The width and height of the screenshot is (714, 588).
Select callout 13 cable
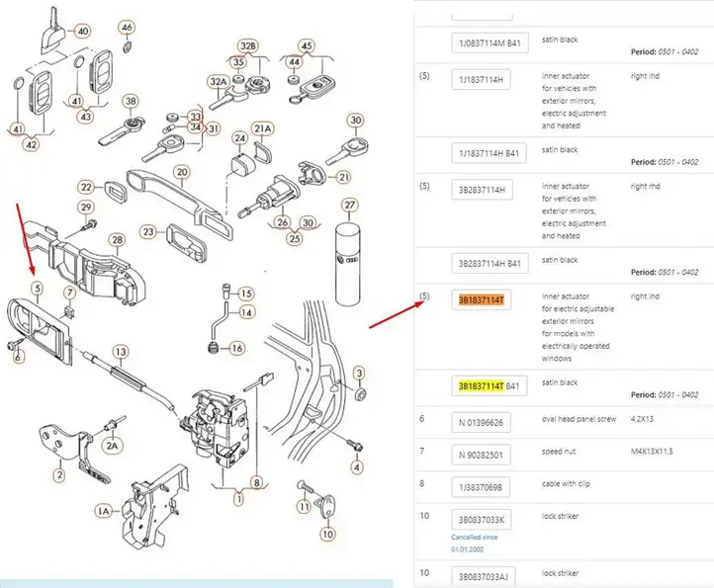(x=121, y=352)
